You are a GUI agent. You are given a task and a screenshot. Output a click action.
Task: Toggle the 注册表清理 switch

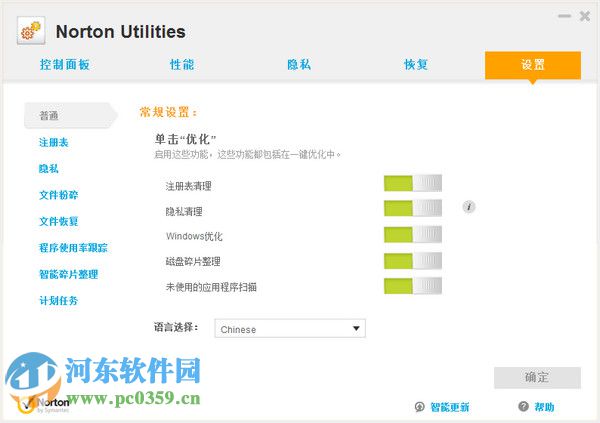click(413, 183)
